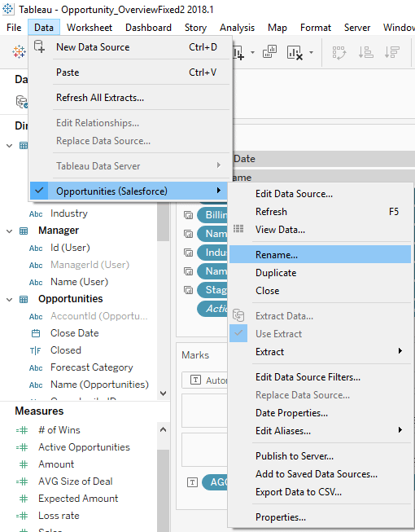
Task: Click the Tableau start page logo icon
Action: point(19,52)
